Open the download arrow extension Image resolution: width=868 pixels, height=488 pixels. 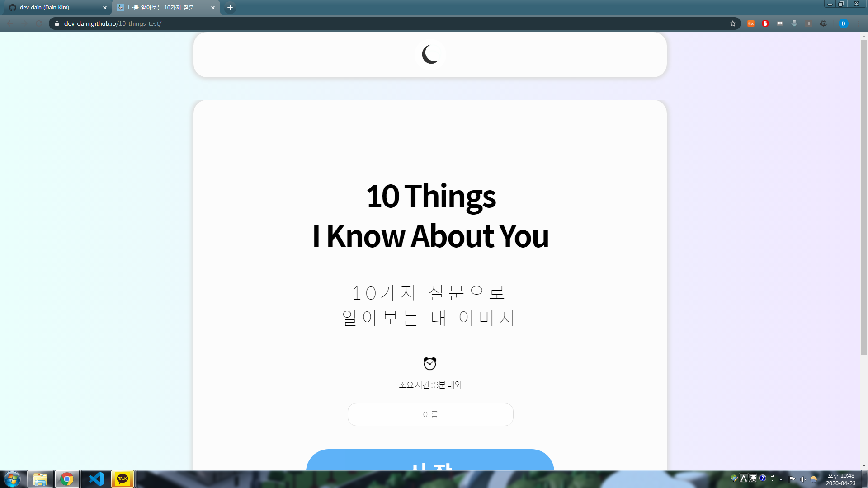794,23
